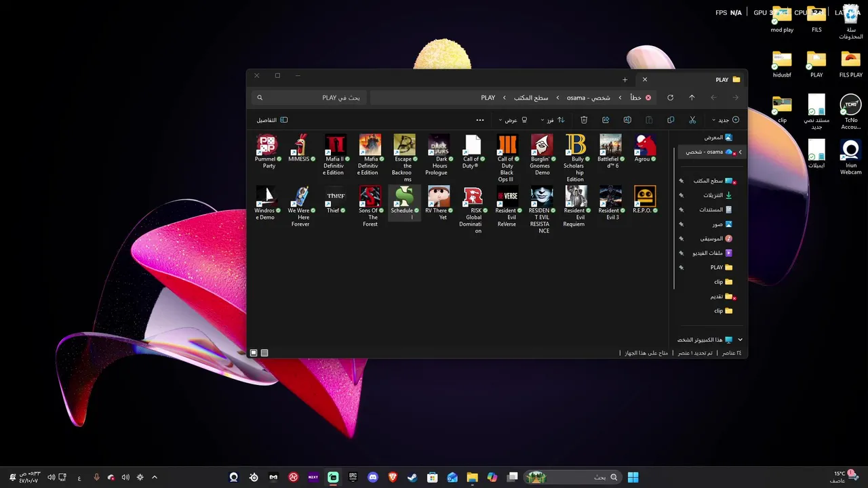The width and height of the screenshot is (868, 488).
Task: Select the Windrose Demo shortcut
Action: 267,203
